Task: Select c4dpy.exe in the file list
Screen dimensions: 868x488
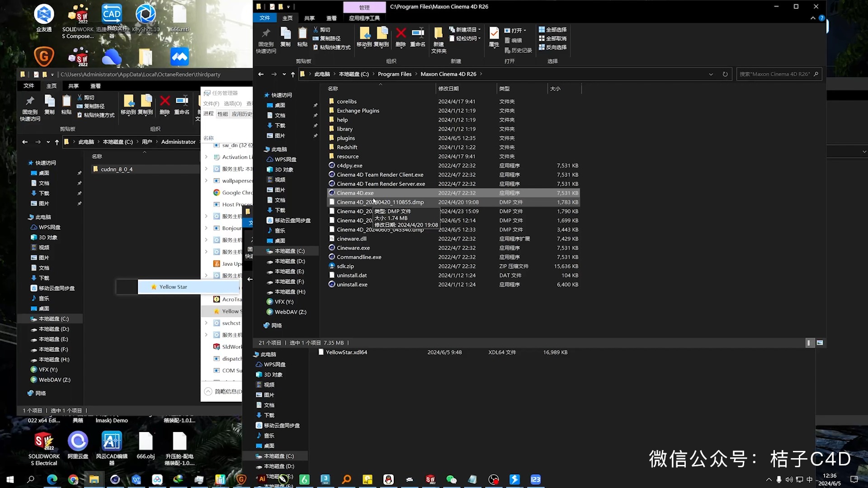Action: pyautogui.click(x=453, y=166)
